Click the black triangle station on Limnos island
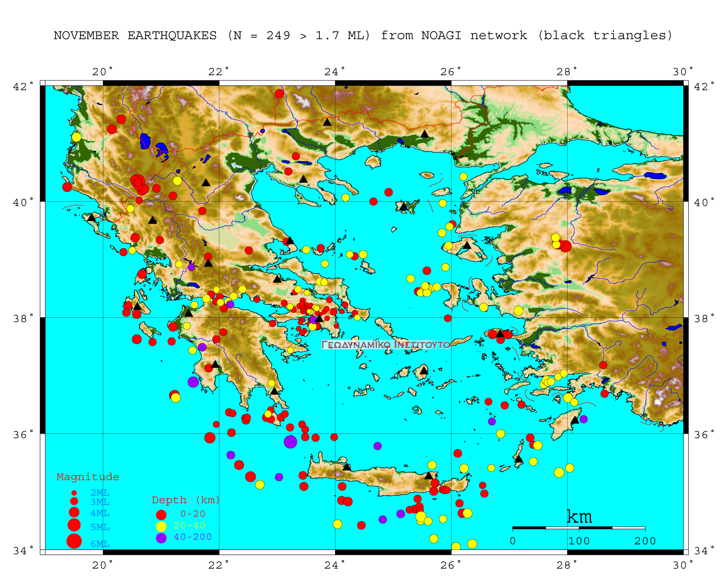Screen dimensions: 728x588 tap(403, 207)
